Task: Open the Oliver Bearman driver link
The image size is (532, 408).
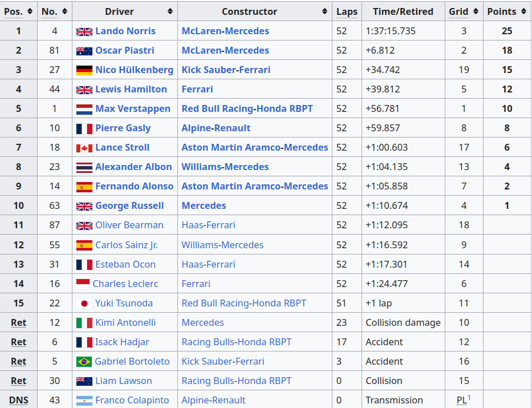Action: 129,225
